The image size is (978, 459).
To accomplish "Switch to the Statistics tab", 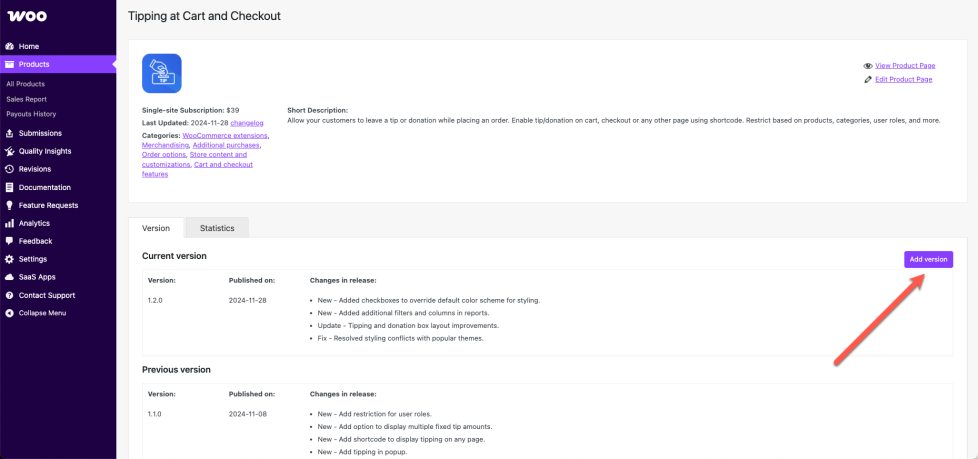I will tap(217, 228).
